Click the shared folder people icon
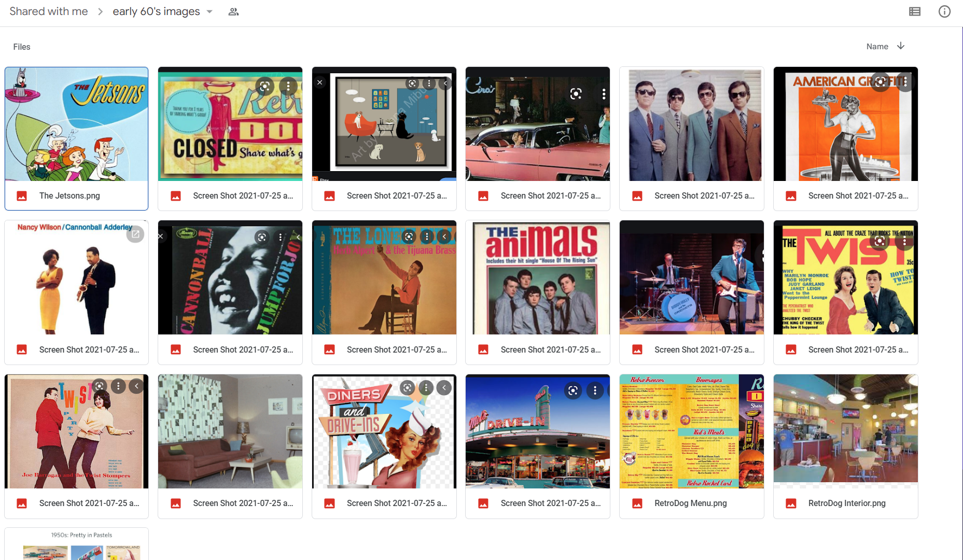The width and height of the screenshot is (963, 560). point(233,11)
